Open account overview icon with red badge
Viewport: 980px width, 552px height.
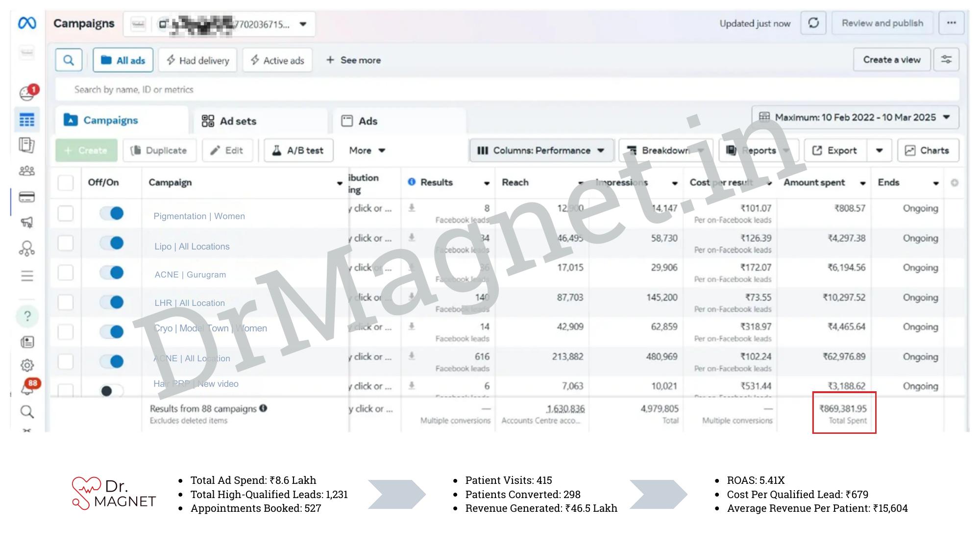point(27,92)
